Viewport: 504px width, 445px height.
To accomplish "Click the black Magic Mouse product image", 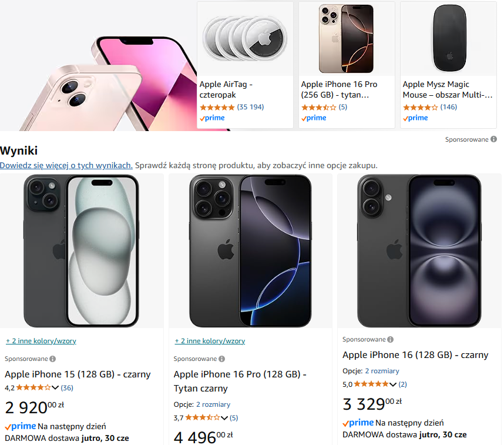I will [x=451, y=39].
